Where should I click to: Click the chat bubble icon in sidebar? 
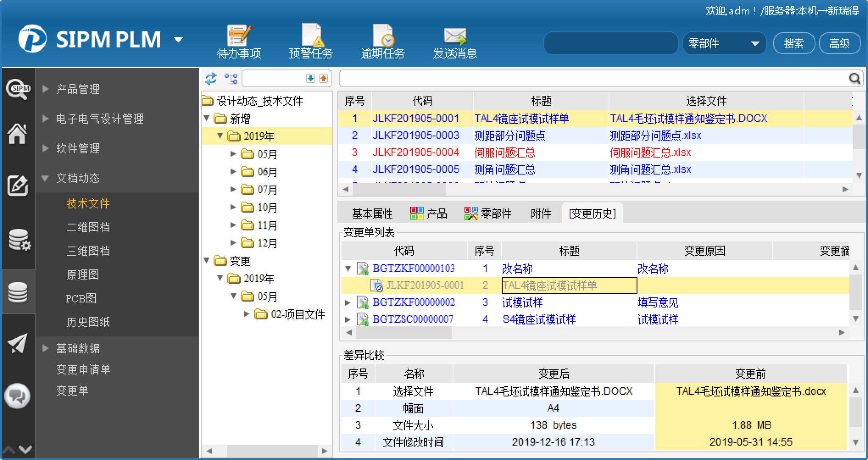click(x=17, y=396)
